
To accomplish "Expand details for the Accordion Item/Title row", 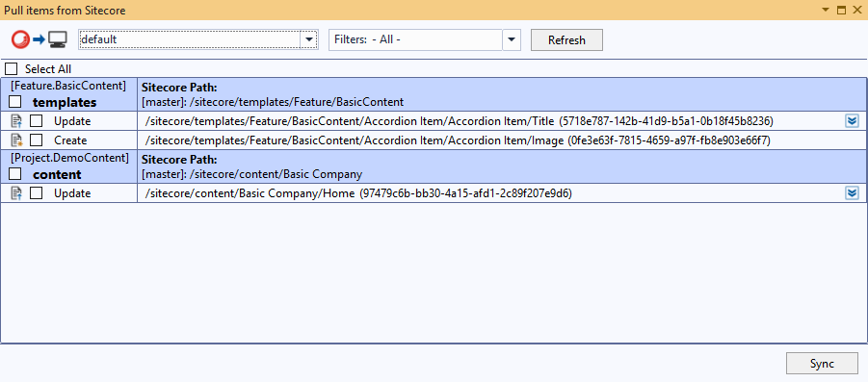I will [852, 121].
